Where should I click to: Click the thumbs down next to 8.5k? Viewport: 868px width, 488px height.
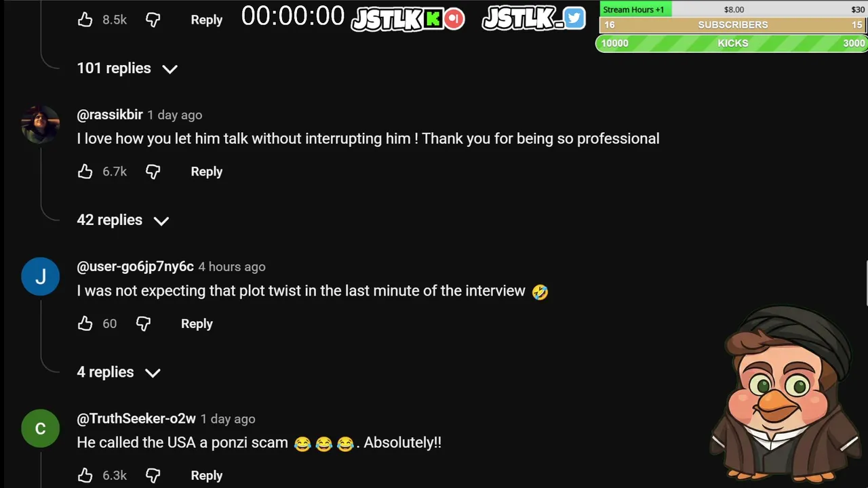[153, 20]
